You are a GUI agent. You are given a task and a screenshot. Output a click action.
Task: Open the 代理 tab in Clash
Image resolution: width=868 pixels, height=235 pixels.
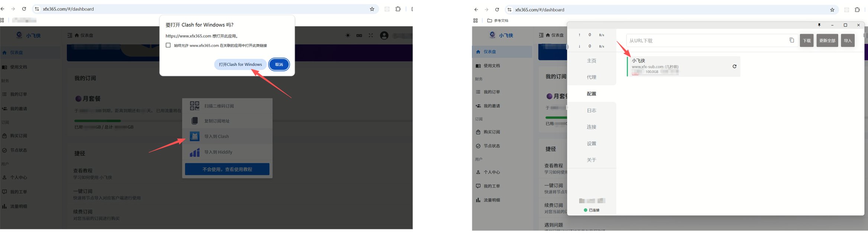pyautogui.click(x=591, y=77)
